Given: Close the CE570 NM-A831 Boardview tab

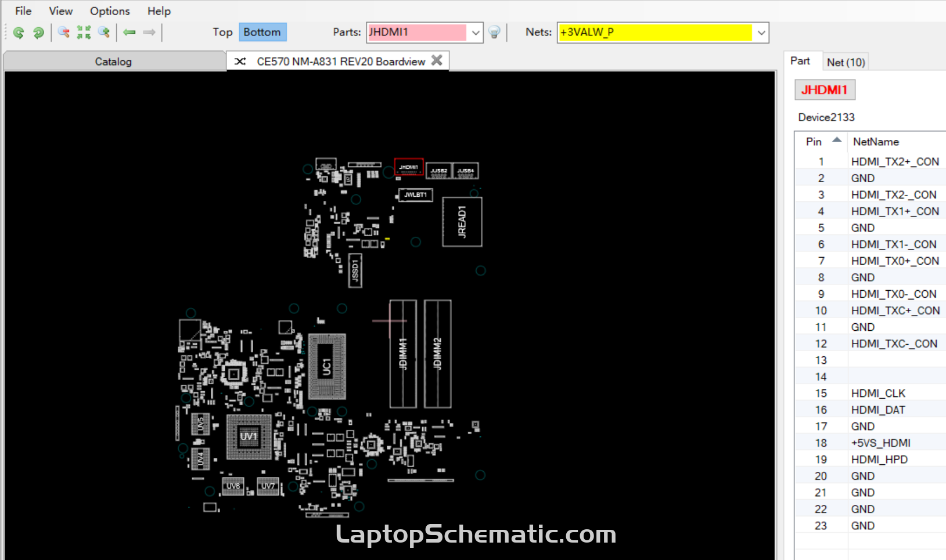Looking at the screenshot, I should [437, 60].
